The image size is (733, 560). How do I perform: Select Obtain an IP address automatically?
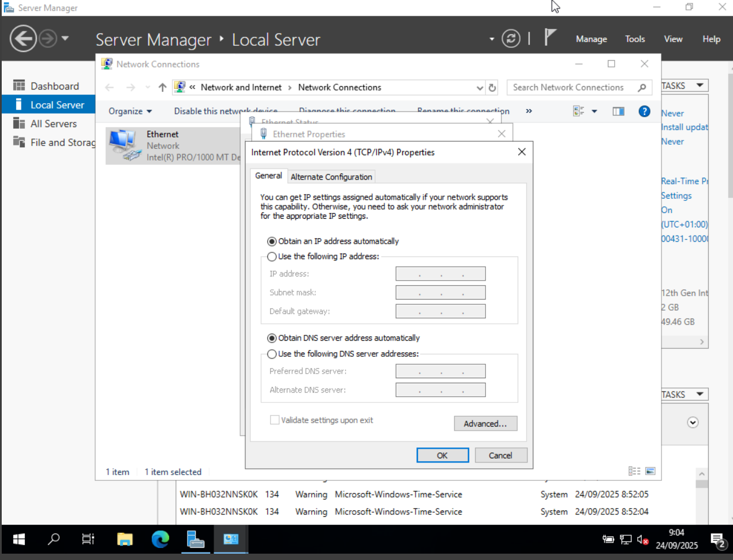click(272, 241)
